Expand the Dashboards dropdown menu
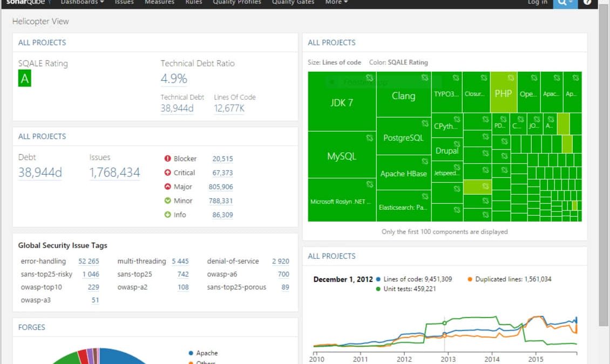The height and width of the screenshot is (364, 610). [82, 2]
